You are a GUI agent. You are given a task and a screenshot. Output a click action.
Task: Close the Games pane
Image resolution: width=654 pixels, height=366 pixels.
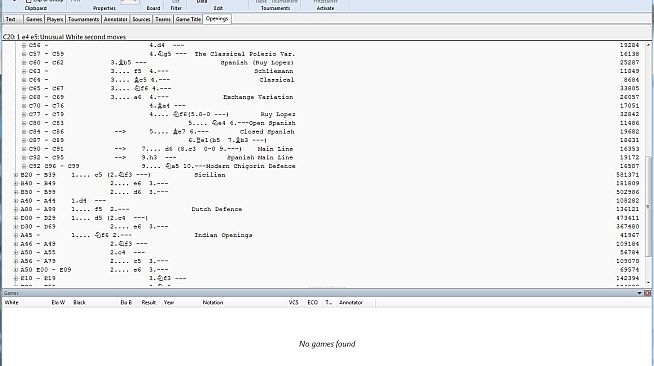point(647,293)
